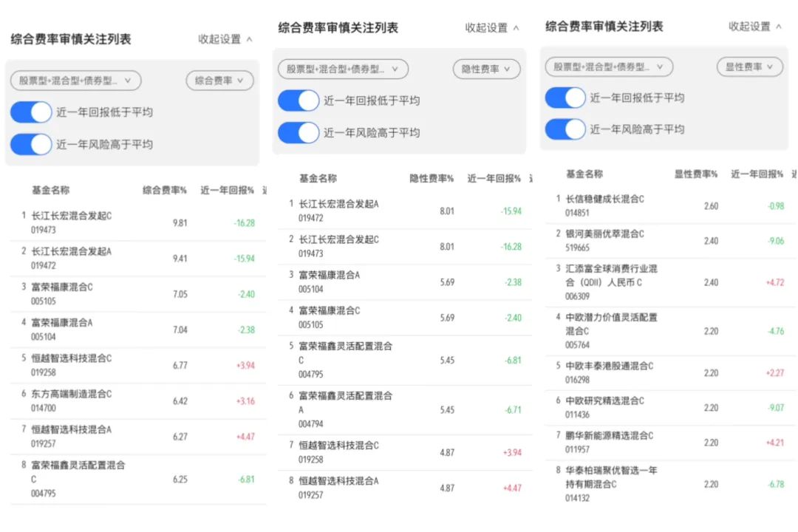
Task: Click the 显性费率% column header
Action: click(x=695, y=174)
